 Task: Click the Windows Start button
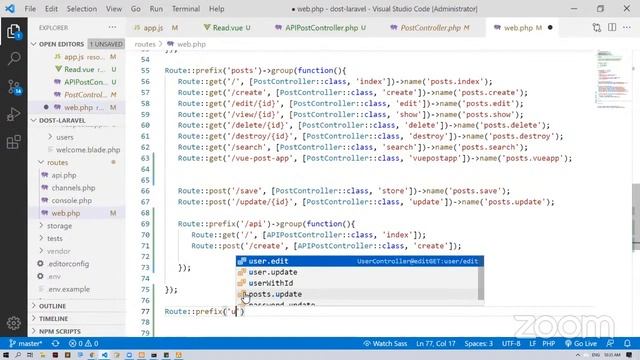[6, 355]
